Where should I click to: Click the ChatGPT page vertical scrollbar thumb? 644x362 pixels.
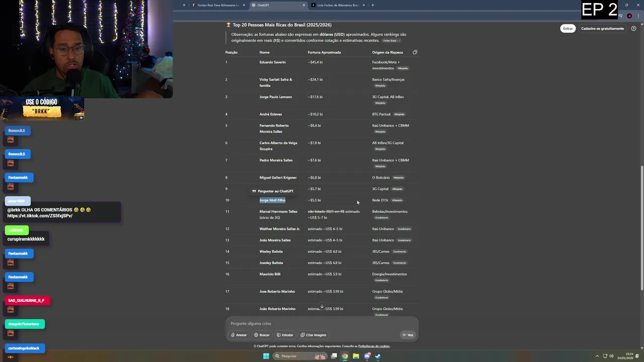coord(641,228)
